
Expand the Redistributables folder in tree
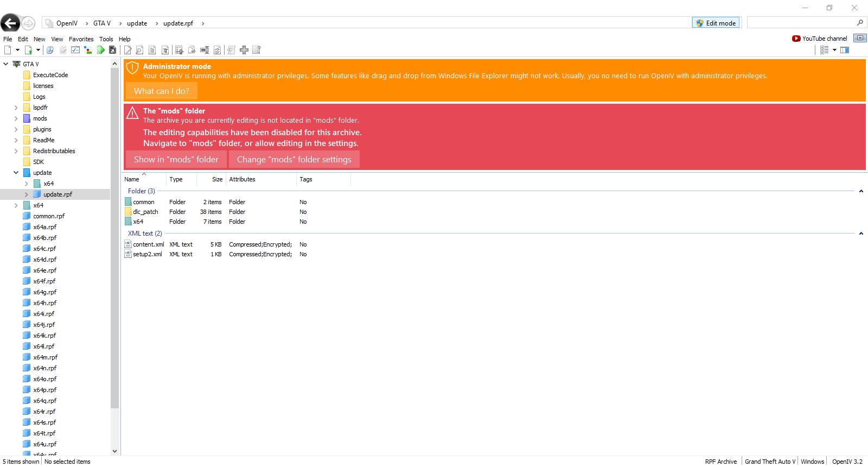click(16, 151)
